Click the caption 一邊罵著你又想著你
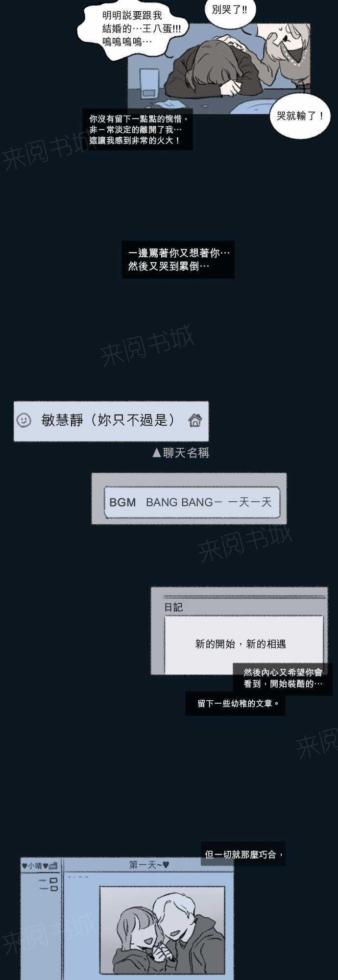Viewport: 338px width, 980px height. pos(178,260)
